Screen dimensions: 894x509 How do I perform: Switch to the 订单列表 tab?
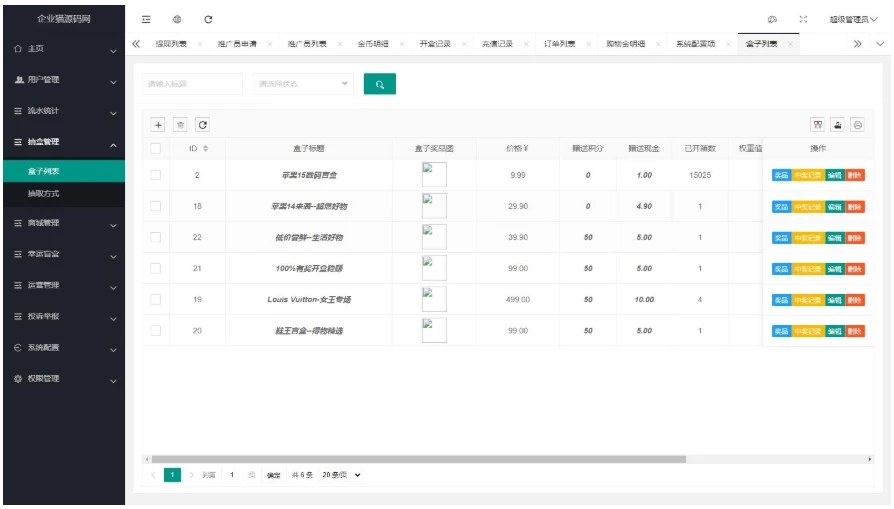coord(560,44)
